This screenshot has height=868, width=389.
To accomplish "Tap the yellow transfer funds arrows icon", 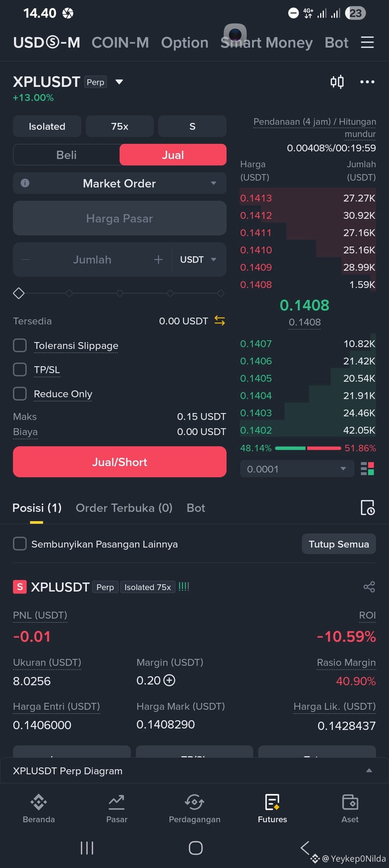I will pyautogui.click(x=220, y=320).
